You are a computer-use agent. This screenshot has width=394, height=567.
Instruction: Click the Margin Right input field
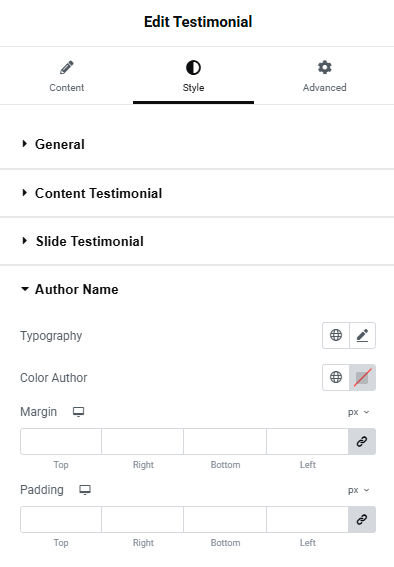tap(143, 442)
